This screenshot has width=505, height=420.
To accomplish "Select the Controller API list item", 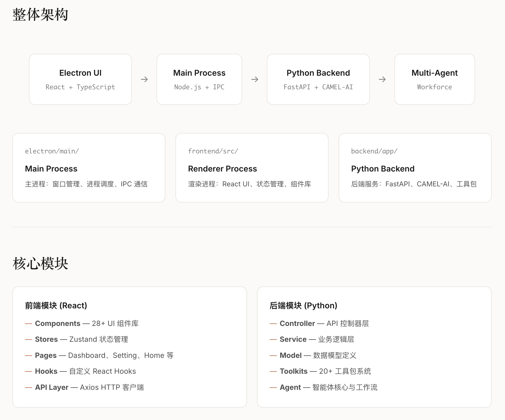I will coord(324,323).
